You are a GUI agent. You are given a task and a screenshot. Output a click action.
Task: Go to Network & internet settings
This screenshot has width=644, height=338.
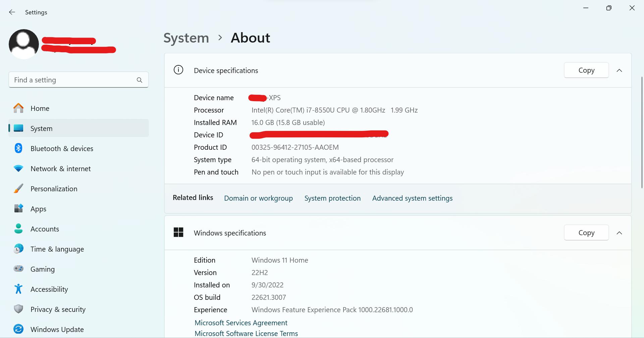[x=78, y=168]
